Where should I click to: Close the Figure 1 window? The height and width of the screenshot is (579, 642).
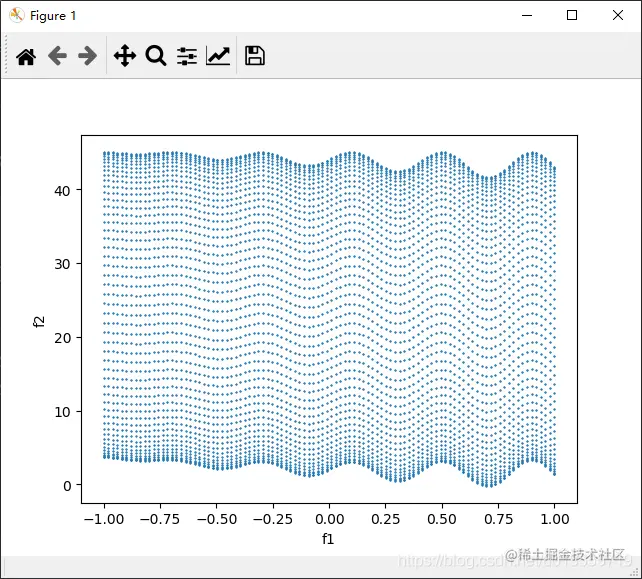pyautogui.click(x=618, y=16)
